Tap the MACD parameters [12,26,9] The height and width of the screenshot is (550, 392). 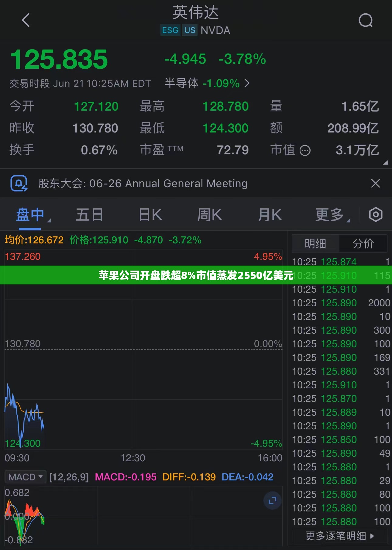(x=69, y=477)
